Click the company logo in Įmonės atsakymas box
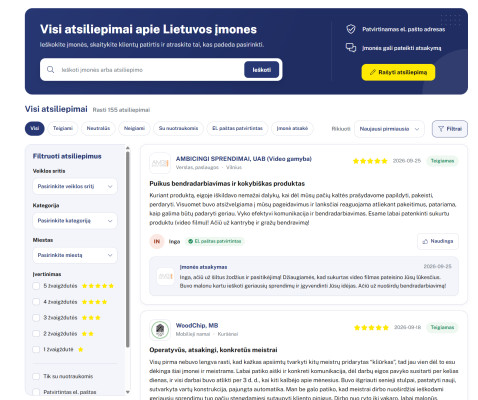 165,276
